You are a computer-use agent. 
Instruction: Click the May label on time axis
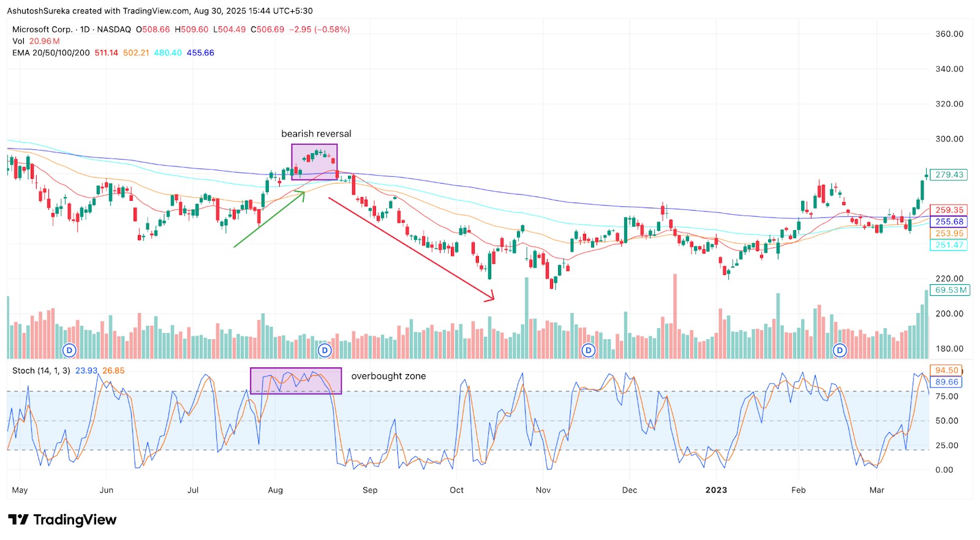tap(20, 490)
